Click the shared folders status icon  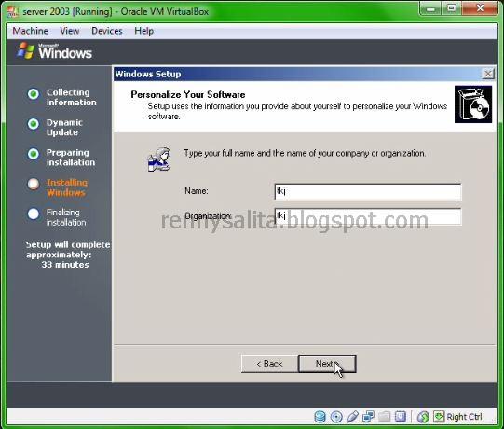384,417
